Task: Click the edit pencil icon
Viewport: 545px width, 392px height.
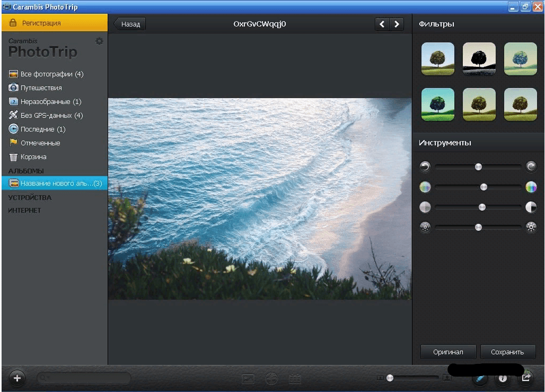Action: [x=479, y=378]
